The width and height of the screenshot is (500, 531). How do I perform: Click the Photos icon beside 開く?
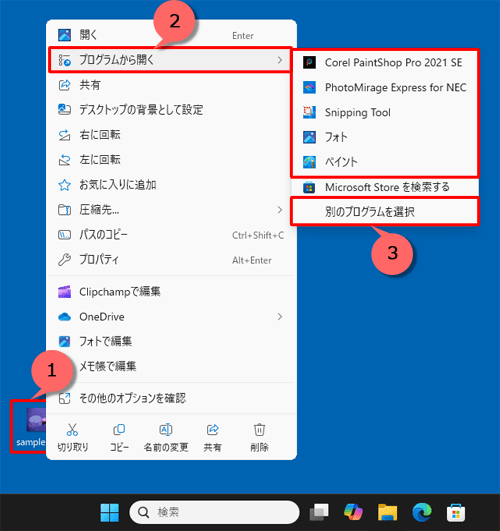click(64, 35)
